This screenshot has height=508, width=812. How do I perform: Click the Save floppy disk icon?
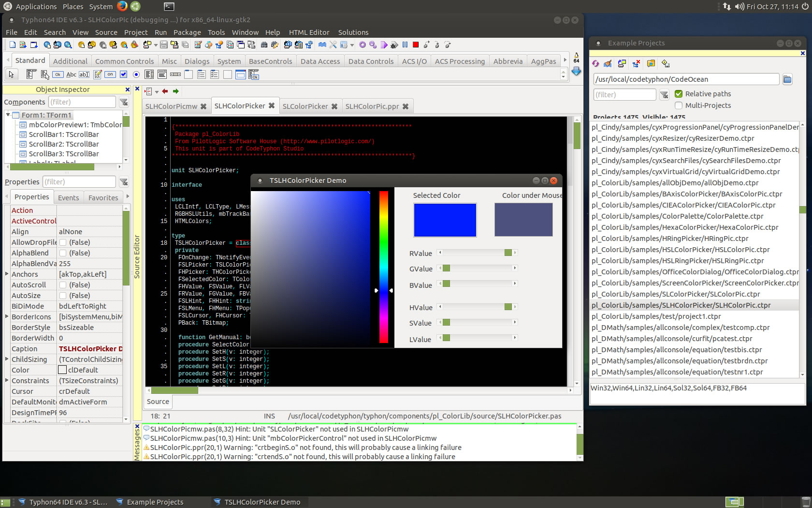164,45
